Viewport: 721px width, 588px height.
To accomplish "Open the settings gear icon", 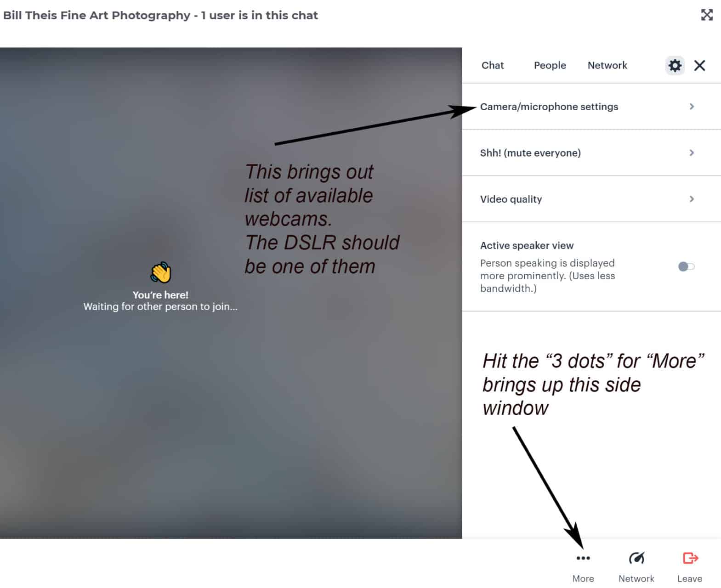I will [x=675, y=66].
